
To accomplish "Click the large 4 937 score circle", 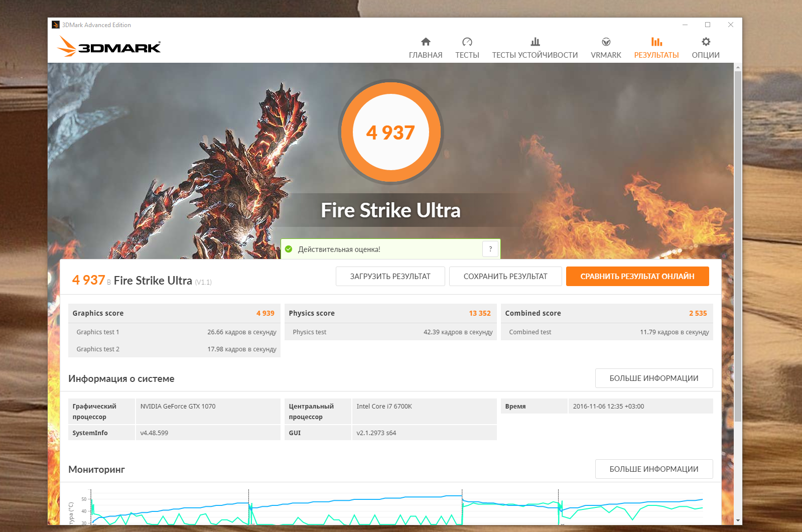I will pyautogui.click(x=391, y=132).
